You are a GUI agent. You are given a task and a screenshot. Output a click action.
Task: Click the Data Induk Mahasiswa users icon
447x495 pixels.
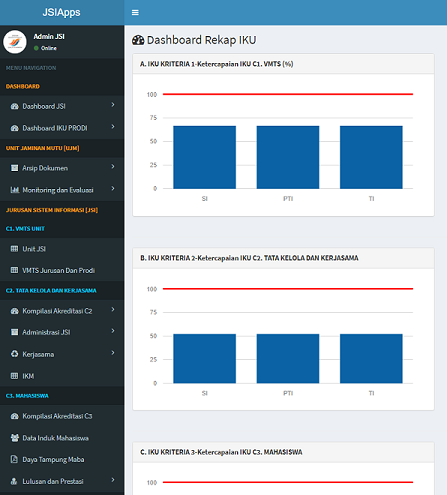[14, 438]
